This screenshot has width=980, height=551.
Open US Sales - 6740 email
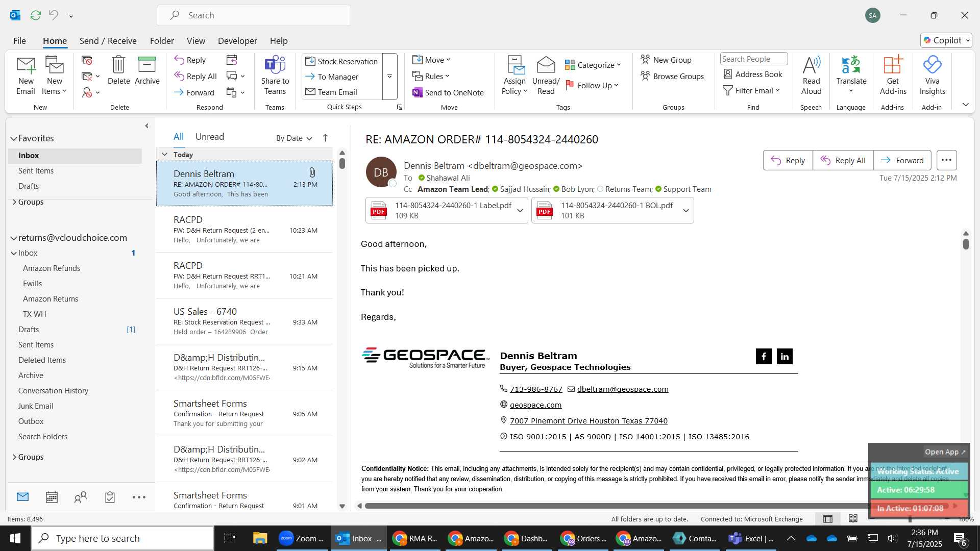pyautogui.click(x=244, y=321)
